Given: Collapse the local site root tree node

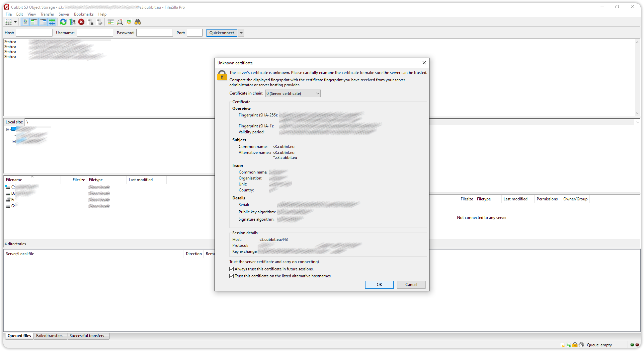Looking at the screenshot, I should point(8,129).
